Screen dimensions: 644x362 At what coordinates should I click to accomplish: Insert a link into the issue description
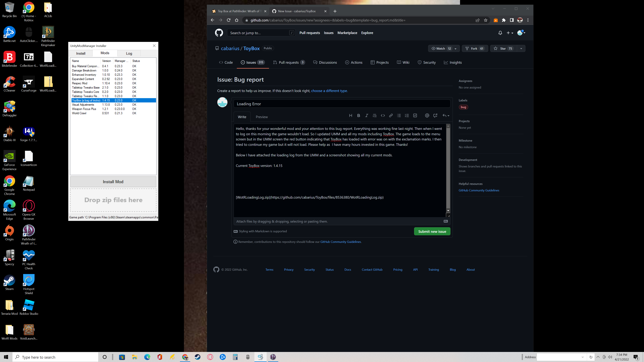[391, 115]
